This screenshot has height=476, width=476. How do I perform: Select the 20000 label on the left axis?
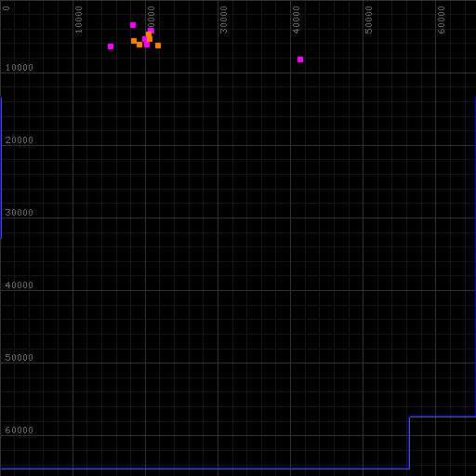click(19, 140)
